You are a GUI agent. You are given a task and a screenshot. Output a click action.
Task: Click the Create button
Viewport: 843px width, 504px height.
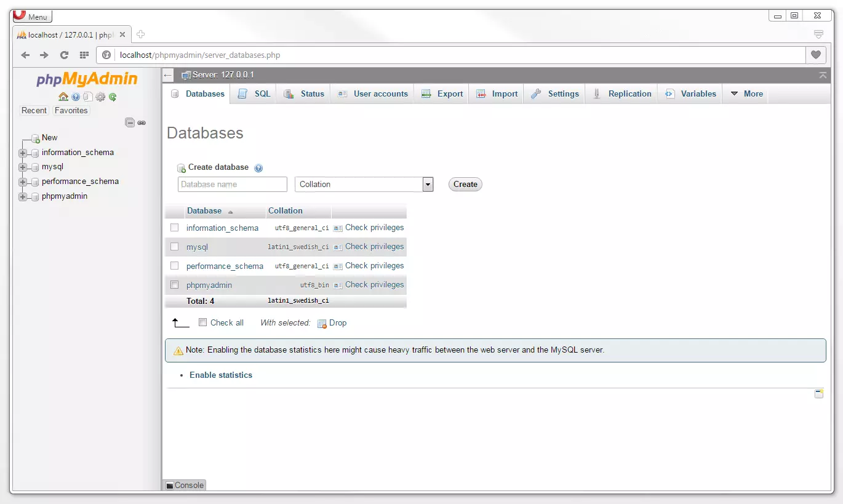[x=465, y=184]
